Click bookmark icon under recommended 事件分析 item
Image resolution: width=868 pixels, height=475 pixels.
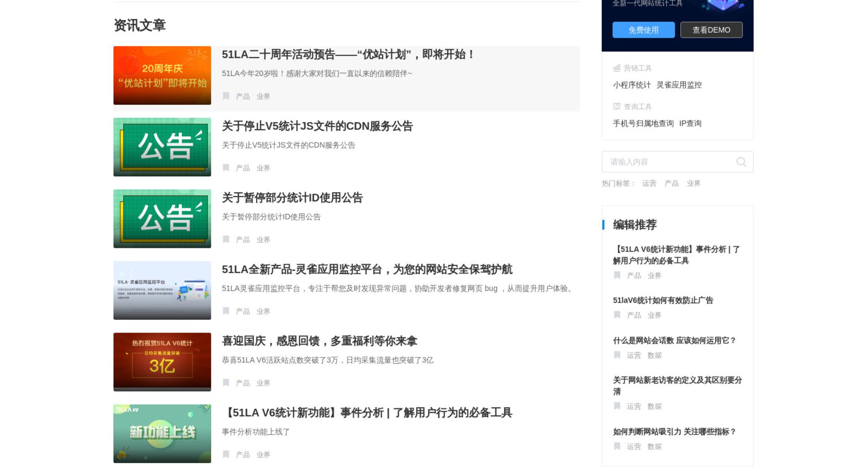tap(617, 275)
